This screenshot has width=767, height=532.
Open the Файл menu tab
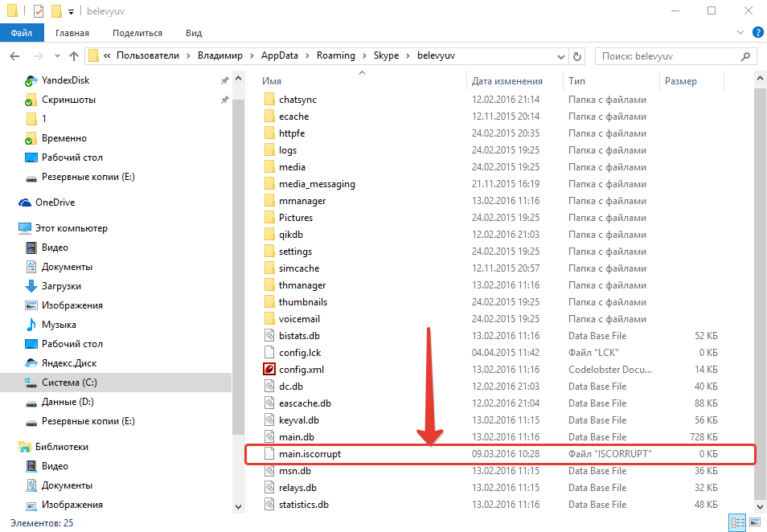tap(22, 33)
